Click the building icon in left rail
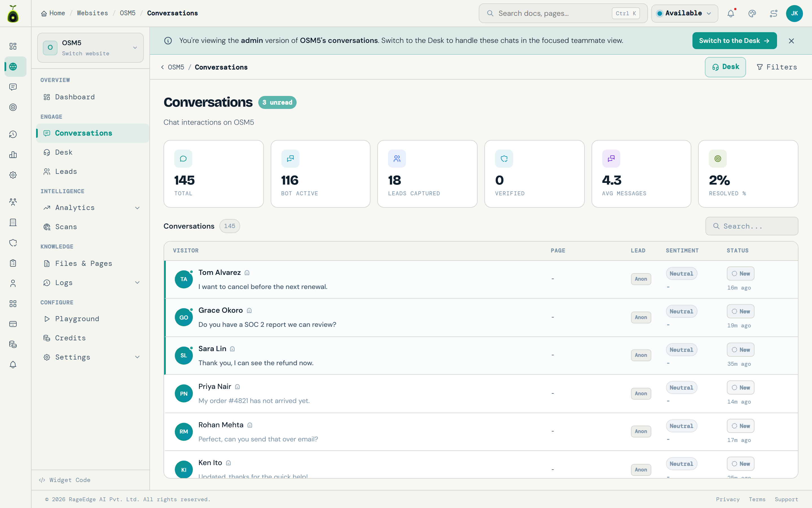The width and height of the screenshot is (812, 508). (13, 222)
